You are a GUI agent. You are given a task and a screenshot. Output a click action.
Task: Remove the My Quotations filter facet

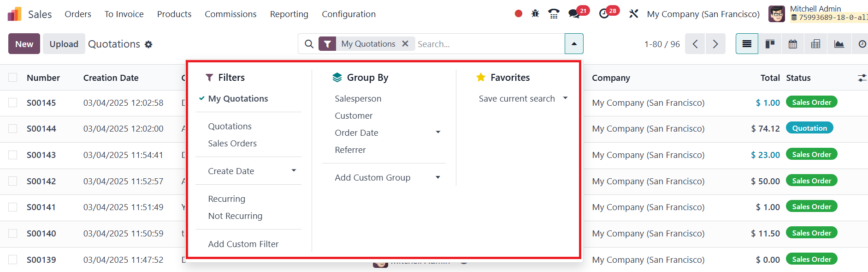tap(405, 43)
